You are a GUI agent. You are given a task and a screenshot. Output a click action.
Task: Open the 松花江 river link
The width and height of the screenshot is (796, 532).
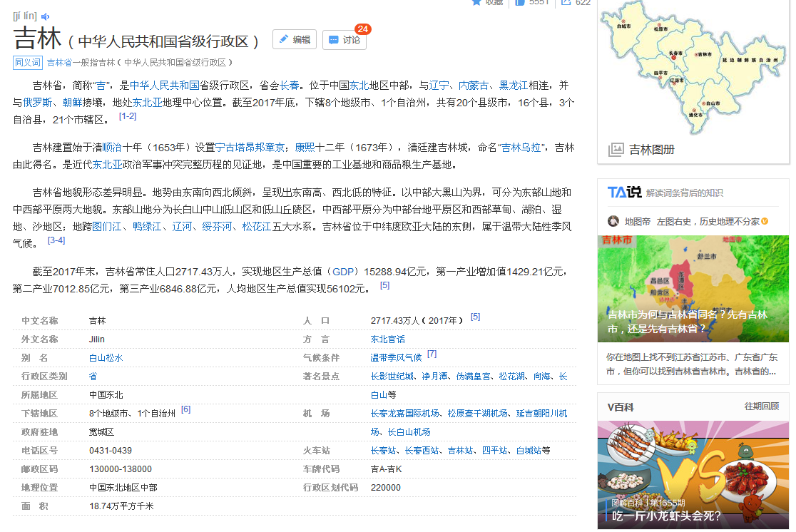coord(257,226)
